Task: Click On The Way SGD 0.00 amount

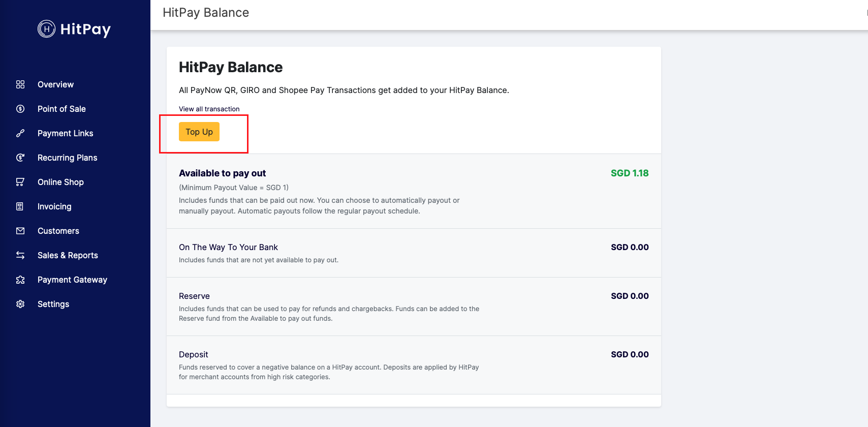Action: [630, 247]
